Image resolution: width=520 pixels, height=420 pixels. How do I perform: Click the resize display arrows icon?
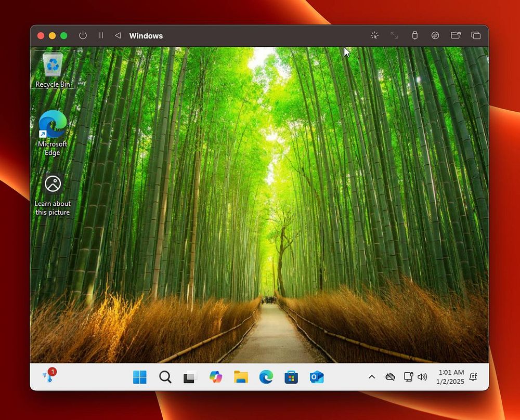pyautogui.click(x=394, y=35)
